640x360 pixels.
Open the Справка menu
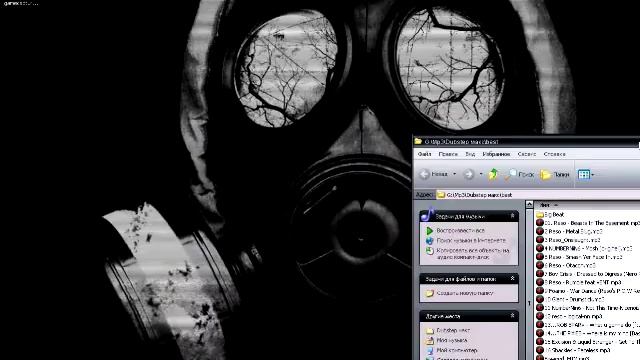554,154
